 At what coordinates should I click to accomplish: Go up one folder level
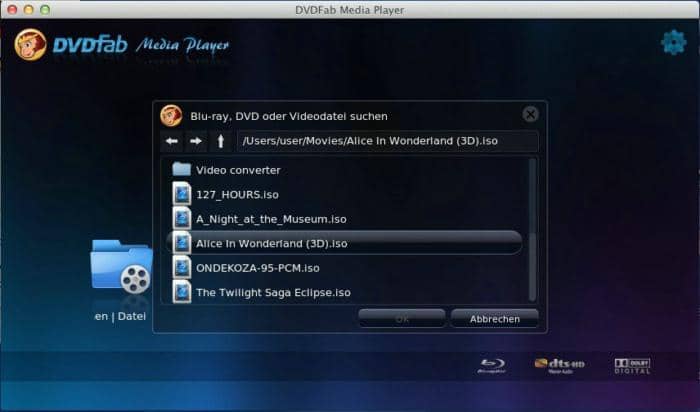pyautogui.click(x=221, y=141)
